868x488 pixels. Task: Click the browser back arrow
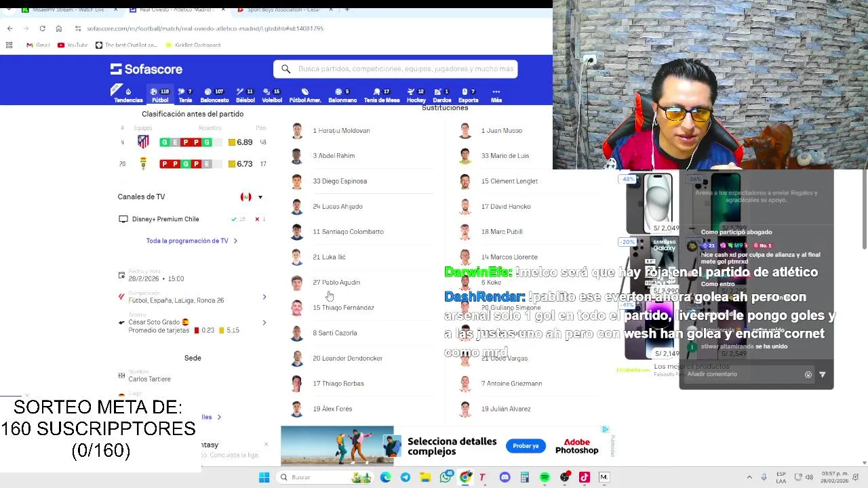click(x=9, y=28)
